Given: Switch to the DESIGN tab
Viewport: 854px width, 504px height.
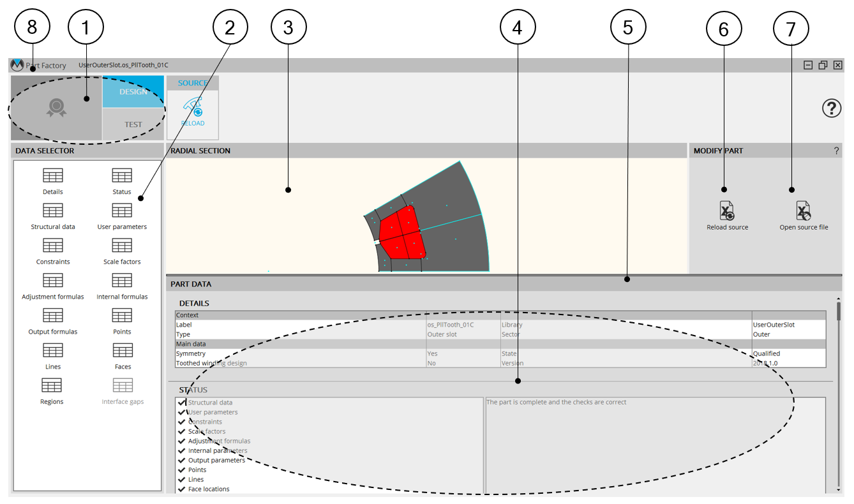Looking at the screenshot, I should (x=133, y=92).
